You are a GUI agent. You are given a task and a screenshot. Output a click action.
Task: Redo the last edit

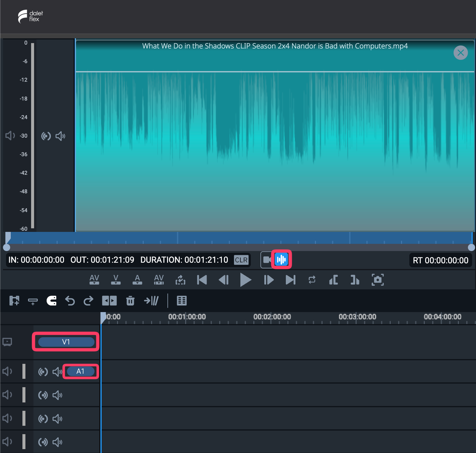pyautogui.click(x=89, y=301)
